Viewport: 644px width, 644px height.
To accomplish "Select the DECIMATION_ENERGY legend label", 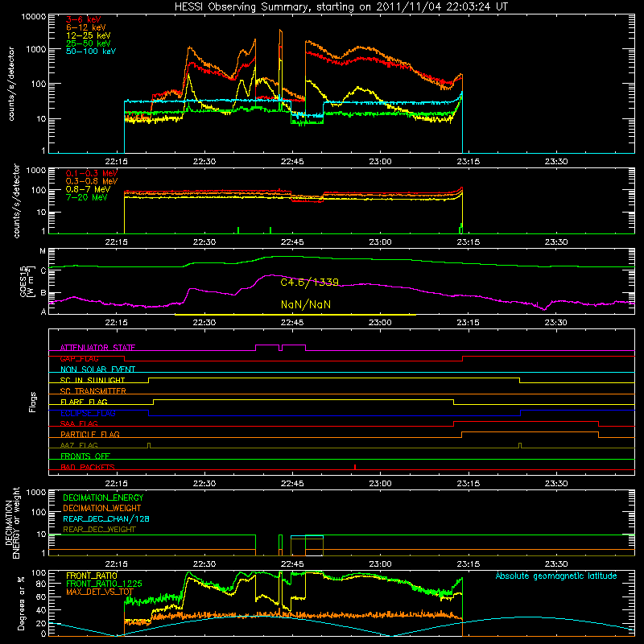I will point(103,497).
